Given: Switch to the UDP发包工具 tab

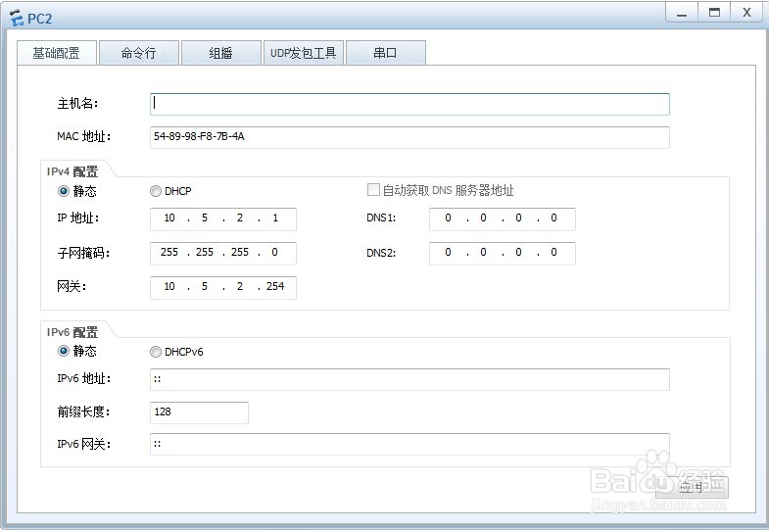Looking at the screenshot, I should [303, 53].
